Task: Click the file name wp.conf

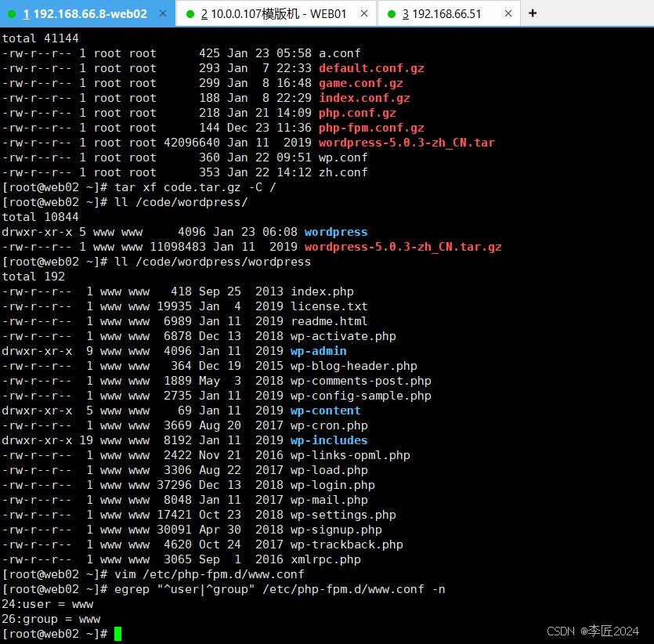Action: (343, 157)
